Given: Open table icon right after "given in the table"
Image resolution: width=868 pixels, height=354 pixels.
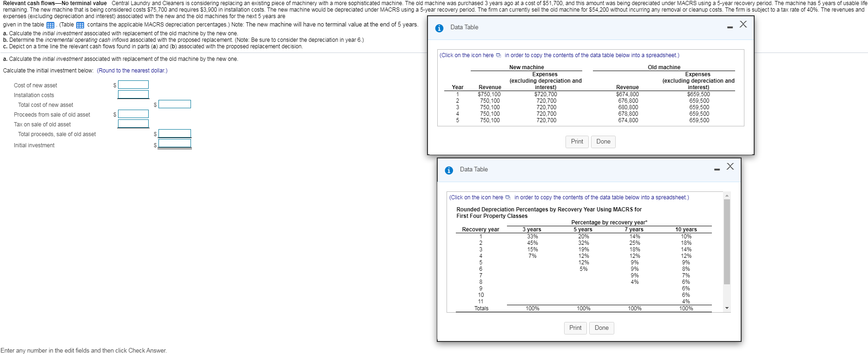Looking at the screenshot, I should tap(50, 25).
